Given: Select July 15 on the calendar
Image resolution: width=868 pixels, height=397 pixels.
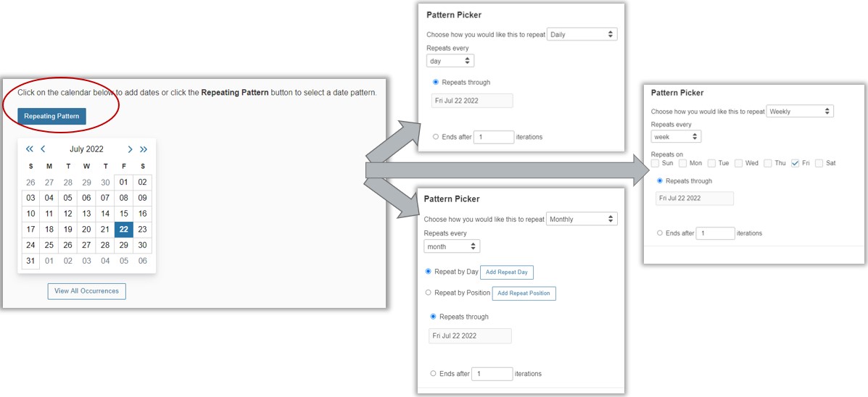Looking at the screenshot, I should coord(124,214).
